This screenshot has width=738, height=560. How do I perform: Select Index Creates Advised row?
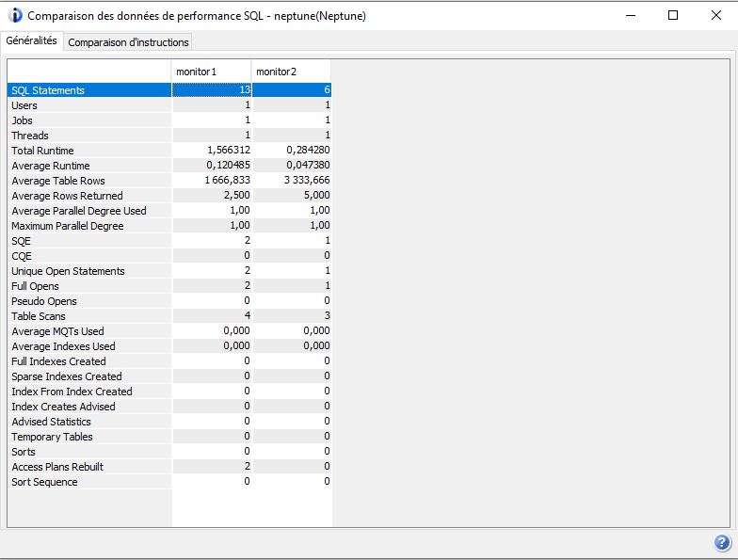click(x=89, y=407)
